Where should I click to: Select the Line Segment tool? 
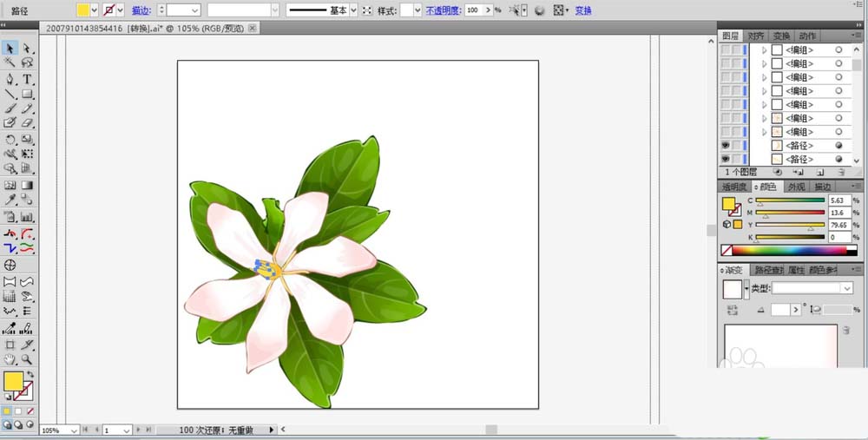click(10, 94)
